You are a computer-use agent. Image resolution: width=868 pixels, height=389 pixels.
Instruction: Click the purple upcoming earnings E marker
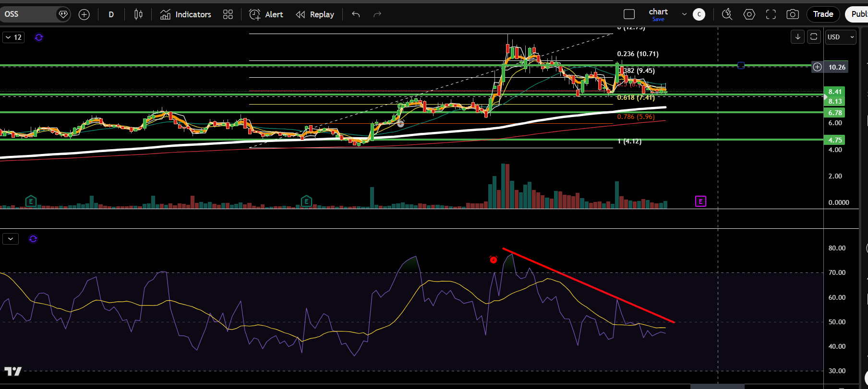tap(700, 201)
